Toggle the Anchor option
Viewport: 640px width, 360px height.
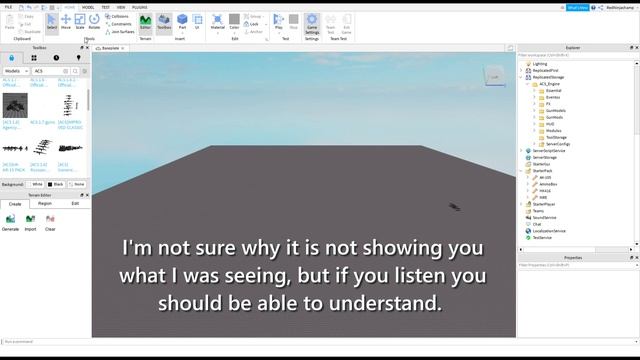pyautogui.click(x=253, y=31)
